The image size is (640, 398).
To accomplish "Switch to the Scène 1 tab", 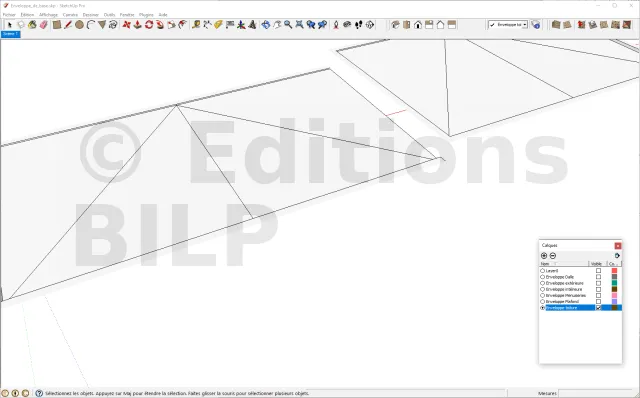I will (11, 34).
